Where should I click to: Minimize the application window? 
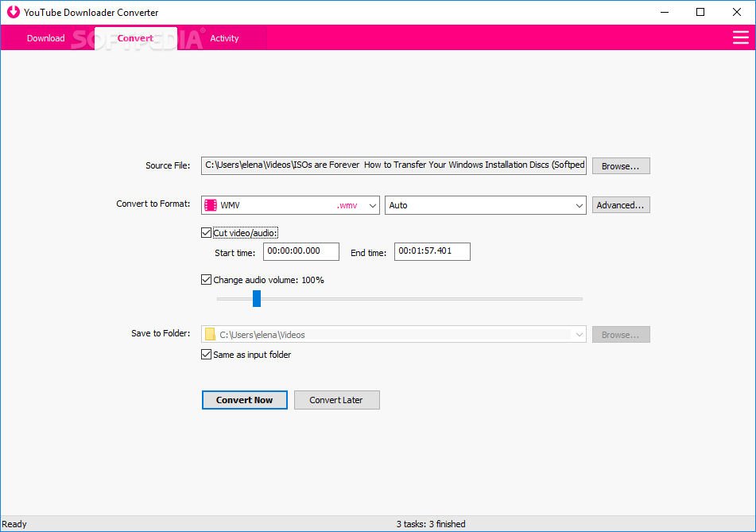coord(664,12)
